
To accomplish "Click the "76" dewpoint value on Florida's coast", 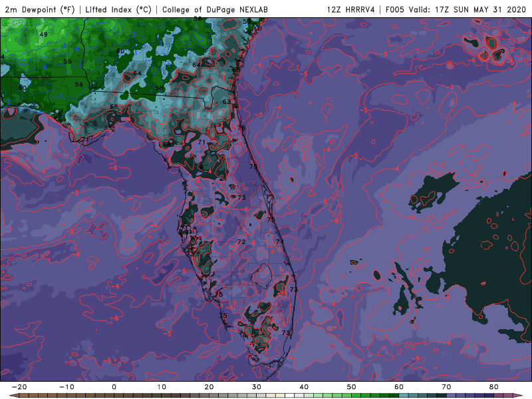I will [241, 128].
